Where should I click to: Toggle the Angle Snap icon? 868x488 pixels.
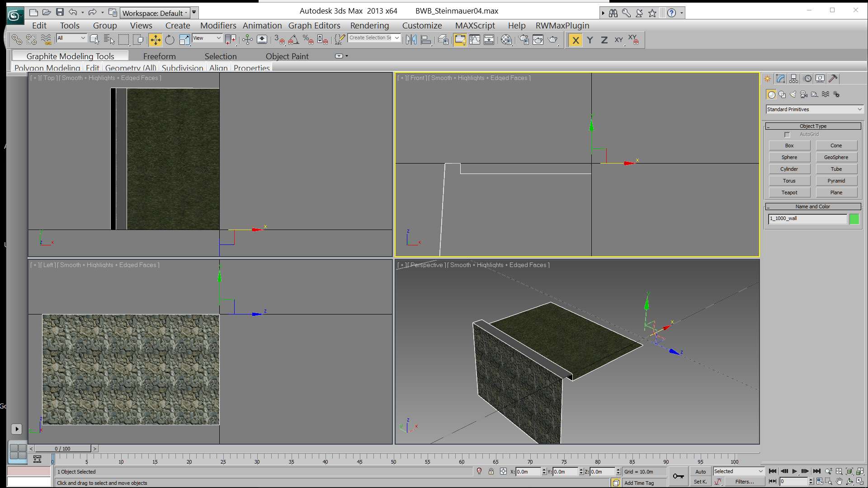pyautogui.click(x=294, y=40)
